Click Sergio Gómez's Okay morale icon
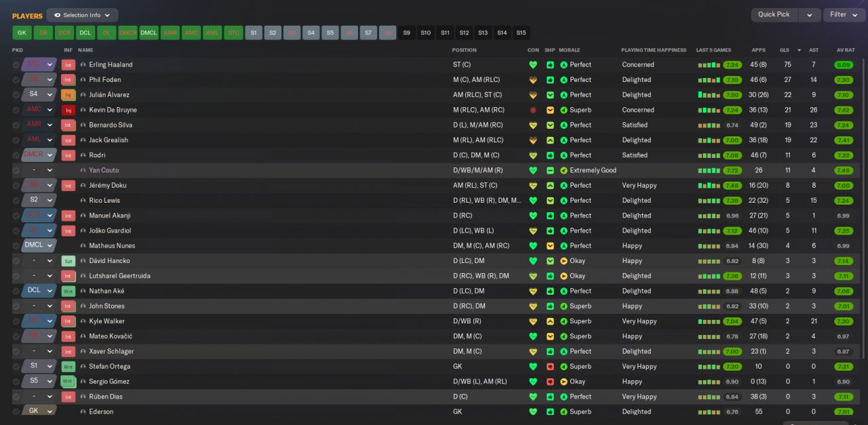Viewport: 868px width, 425px height. point(564,382)
